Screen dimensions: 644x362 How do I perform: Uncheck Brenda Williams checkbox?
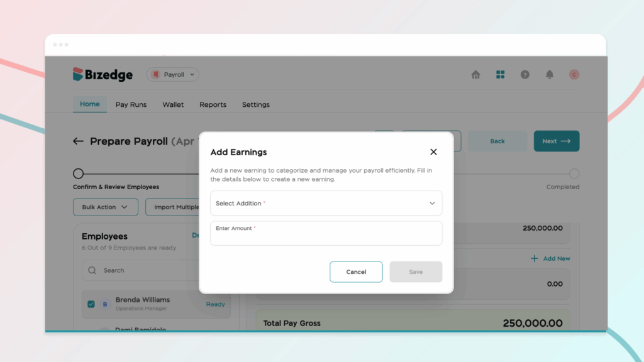coord(91,304)
